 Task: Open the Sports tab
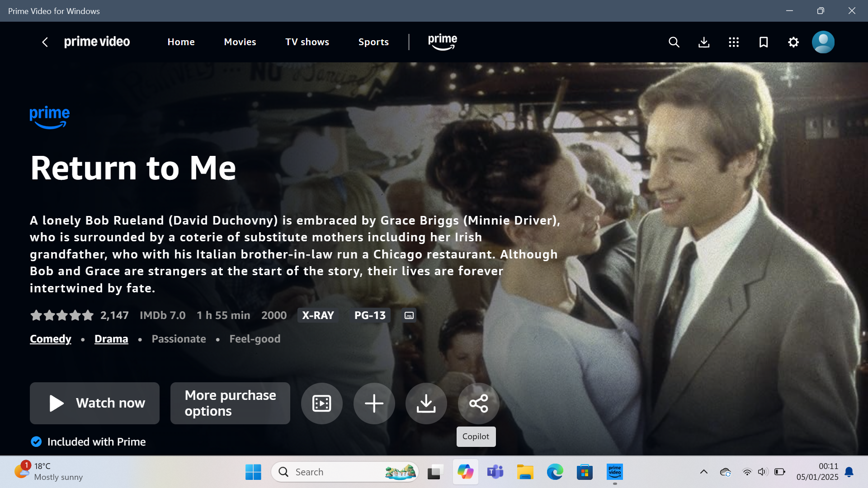pyautogui.click(x=373, y=42)
